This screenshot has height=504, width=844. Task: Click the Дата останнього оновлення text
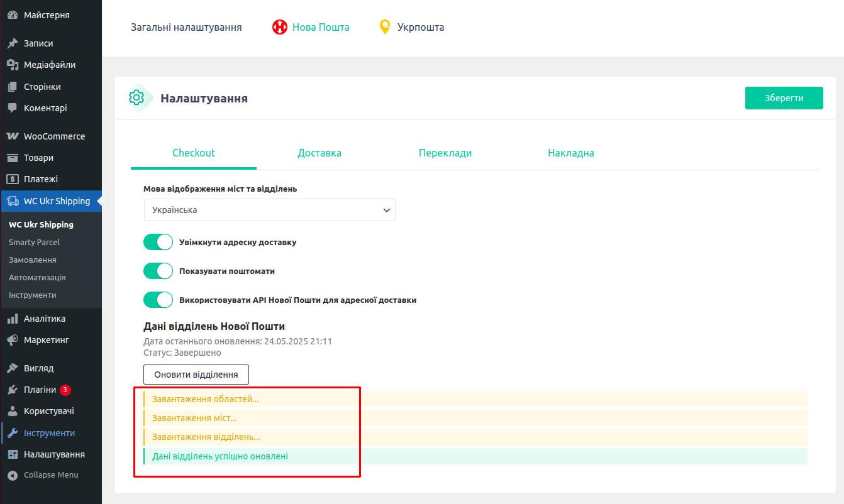coord(238,341)
